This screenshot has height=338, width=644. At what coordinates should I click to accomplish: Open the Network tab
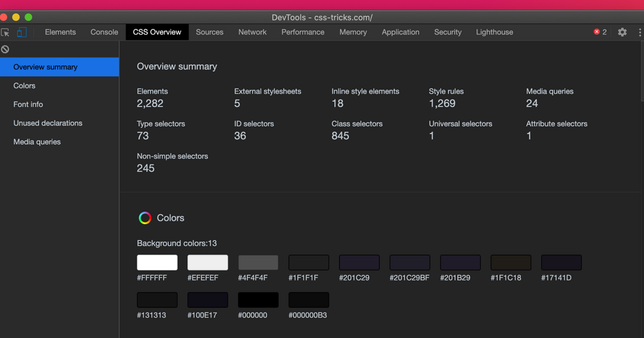point(252,32)
